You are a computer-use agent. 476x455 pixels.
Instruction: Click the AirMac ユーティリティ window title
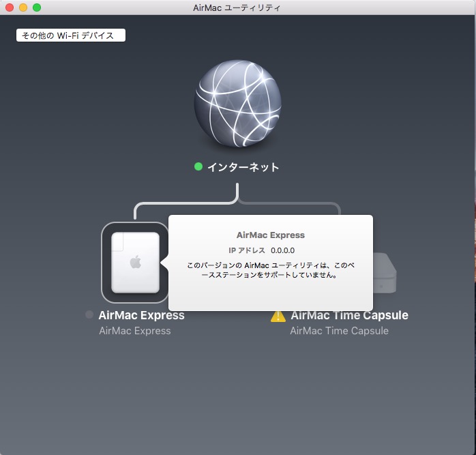tap(237, 8)
